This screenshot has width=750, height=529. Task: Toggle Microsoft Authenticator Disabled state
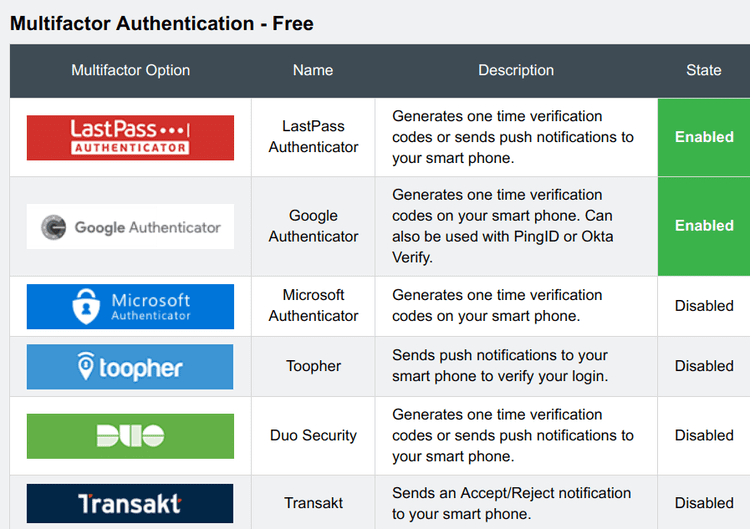(704, 306)
